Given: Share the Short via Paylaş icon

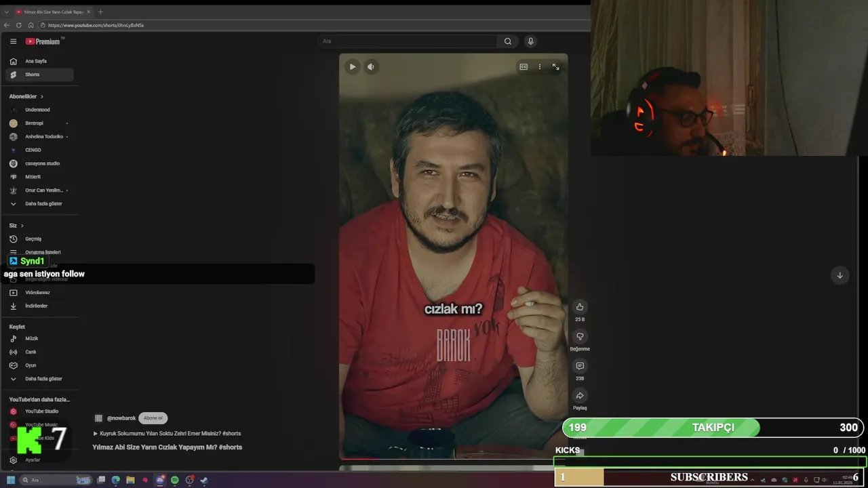Looking at the screenshot, I should point(580,396).
